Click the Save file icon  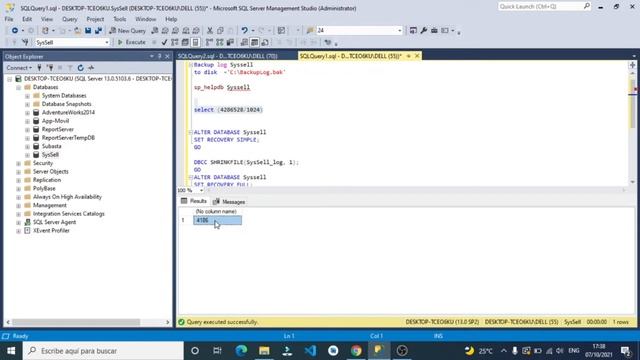click(x=88, y=31)
